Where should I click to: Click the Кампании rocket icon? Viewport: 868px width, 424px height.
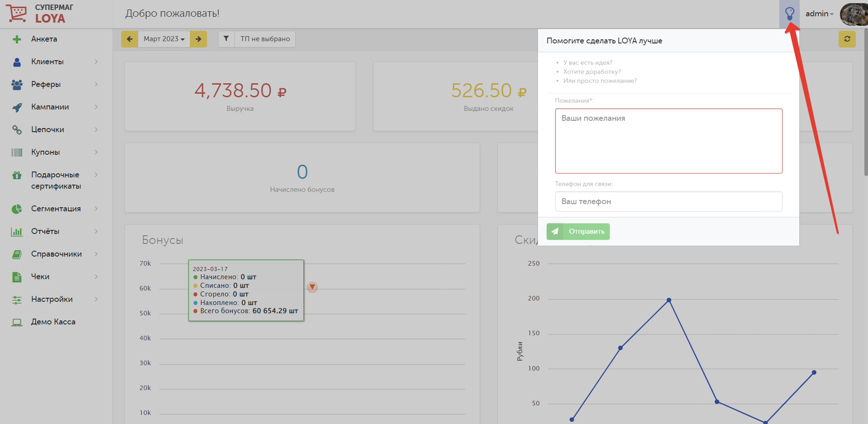tap(17, 107)
